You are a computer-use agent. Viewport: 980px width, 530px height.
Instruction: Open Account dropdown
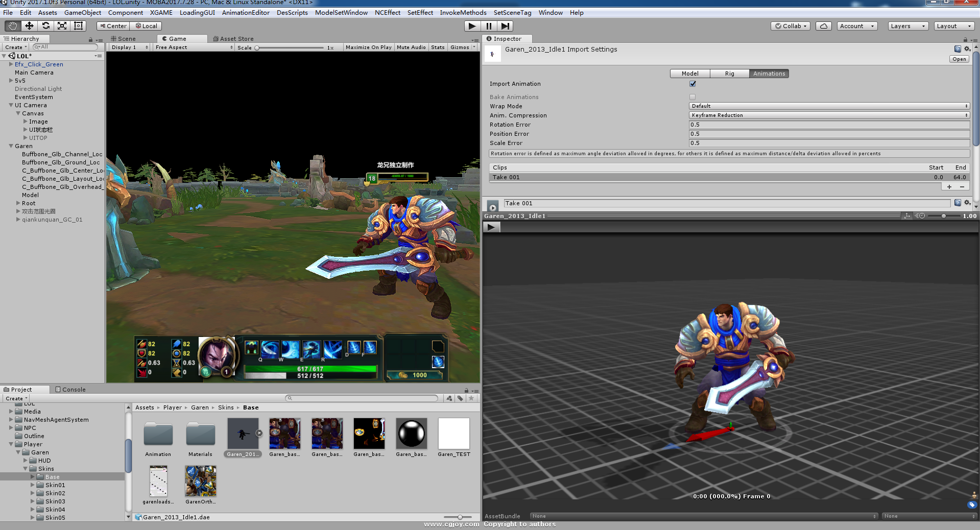[x=857, y=26]
